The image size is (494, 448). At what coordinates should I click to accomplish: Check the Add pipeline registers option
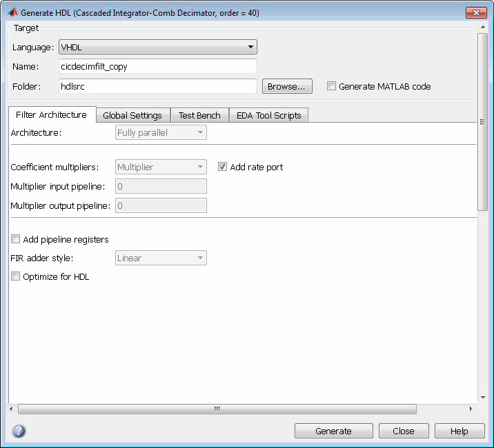pos(15,239)
